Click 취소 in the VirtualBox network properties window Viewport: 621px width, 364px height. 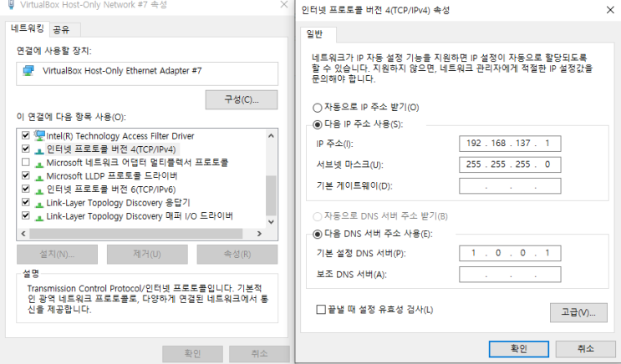259,354
